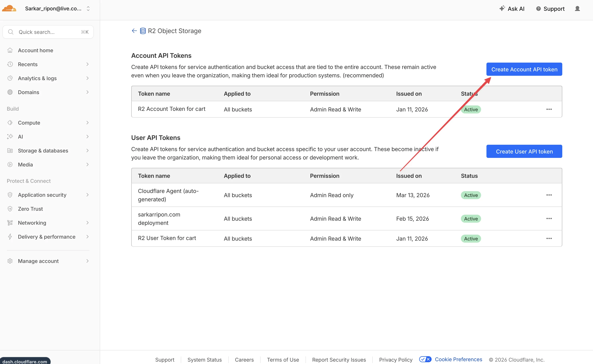
Task: Expand the Compute section
Action: pos(87,123)
